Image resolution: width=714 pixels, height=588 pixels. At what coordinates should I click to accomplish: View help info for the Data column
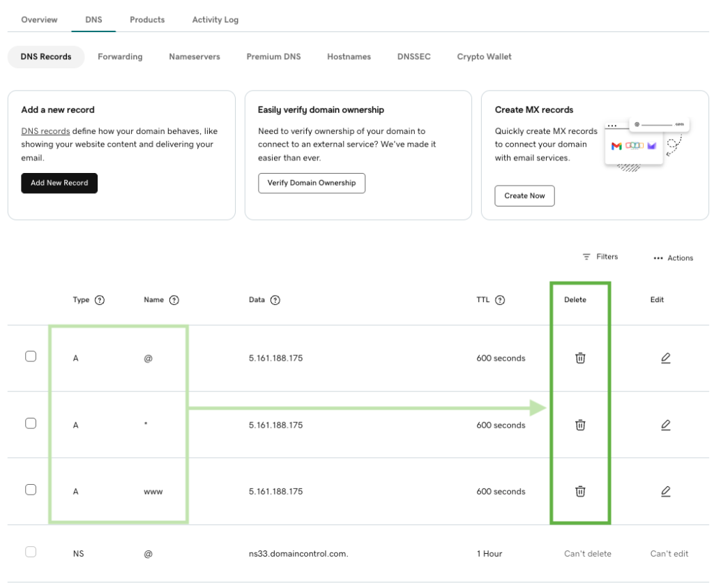click(274, 299)
